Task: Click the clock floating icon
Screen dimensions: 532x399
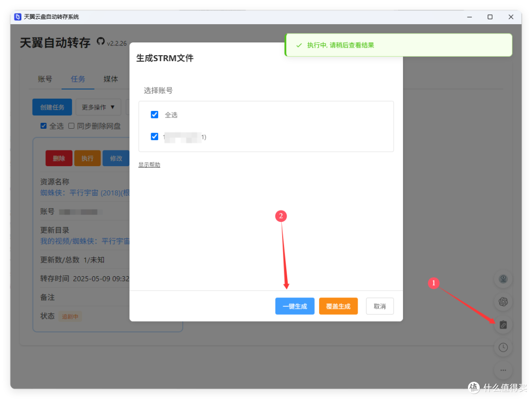Action: click(503, 347)
